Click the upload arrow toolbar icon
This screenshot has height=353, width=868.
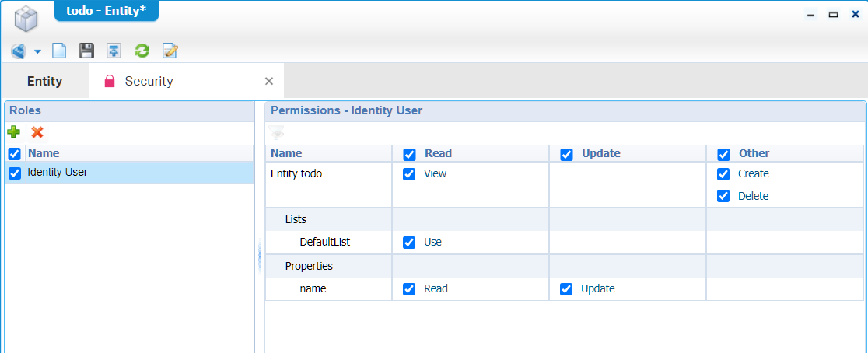point(114,51)
